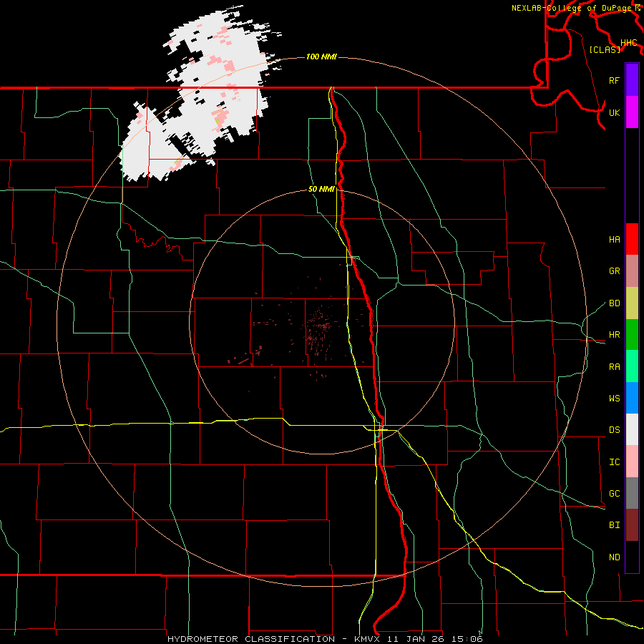The width and height of the screenshot is (644, 644).
Task: Click the HYDROMETEOR CLASSIFICATION caption text
Action: tap(251, 639)
